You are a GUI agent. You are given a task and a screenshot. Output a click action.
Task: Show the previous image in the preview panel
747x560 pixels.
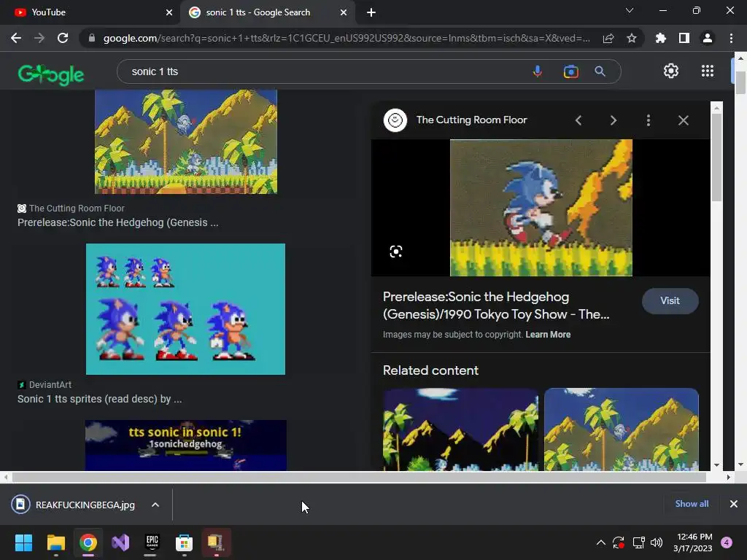tap(578, 120)
